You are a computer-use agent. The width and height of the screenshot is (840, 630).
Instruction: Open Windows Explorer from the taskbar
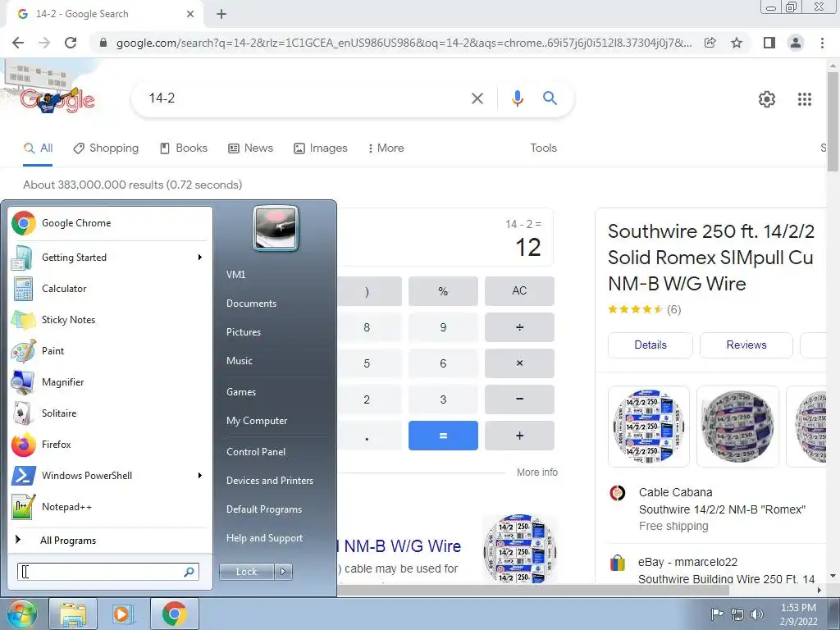point(73,614)
